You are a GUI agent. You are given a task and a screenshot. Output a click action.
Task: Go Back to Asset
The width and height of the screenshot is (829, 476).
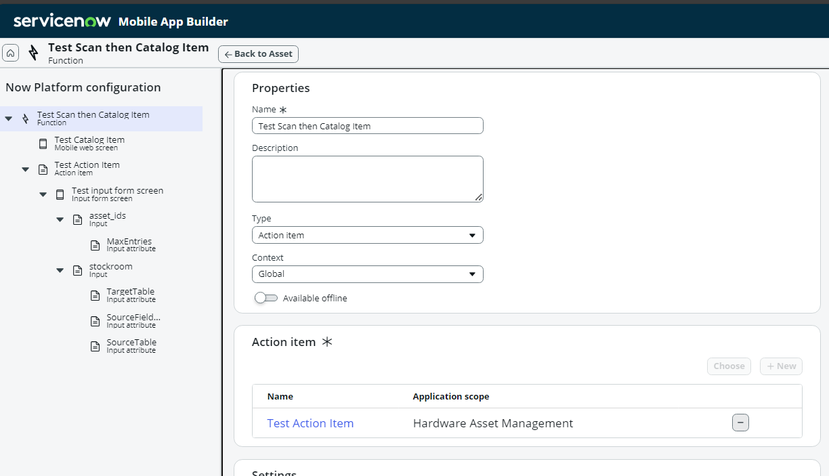click(x=259, y=54)
